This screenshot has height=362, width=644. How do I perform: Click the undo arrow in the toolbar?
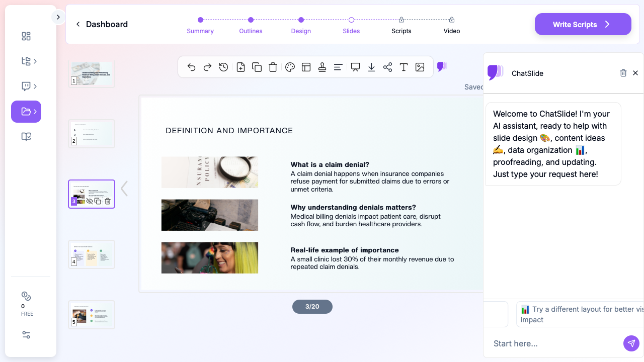[191, 67]
